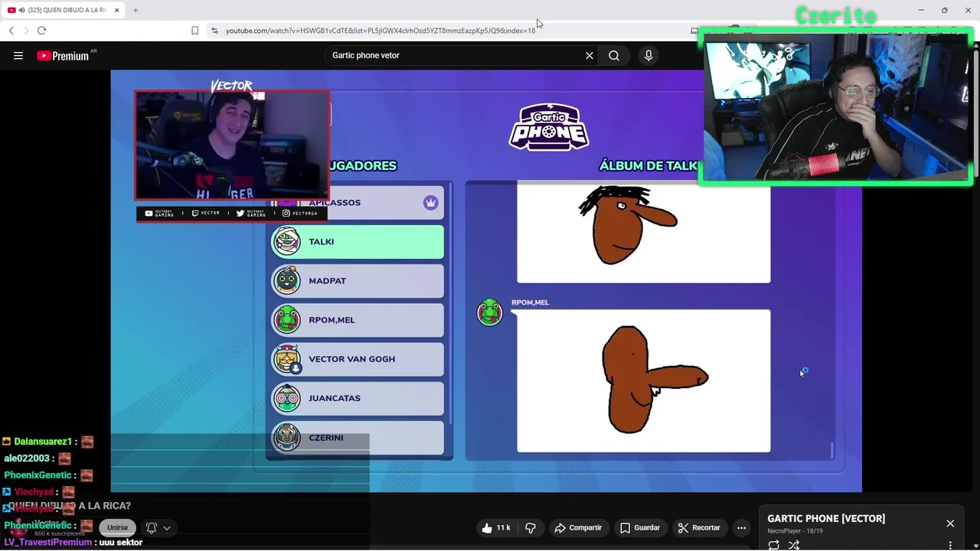Select player MADPAT in the list
The image size is (980, 551).
tap(358, 281)
